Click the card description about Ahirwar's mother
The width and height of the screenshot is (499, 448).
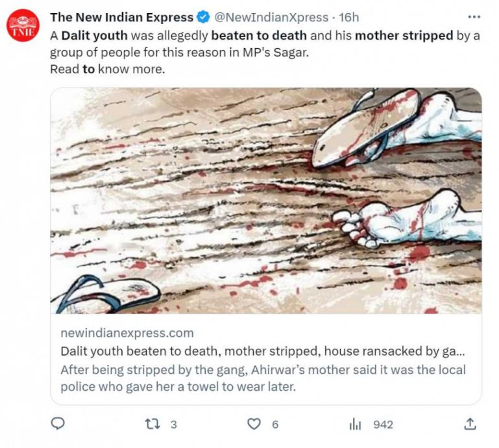(263, 378)
